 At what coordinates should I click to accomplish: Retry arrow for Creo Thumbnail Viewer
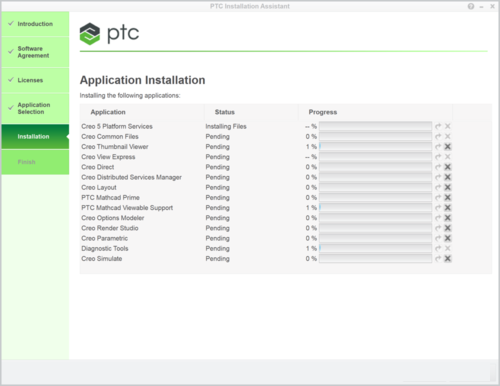pyautogui.click(x=438, y=147)
